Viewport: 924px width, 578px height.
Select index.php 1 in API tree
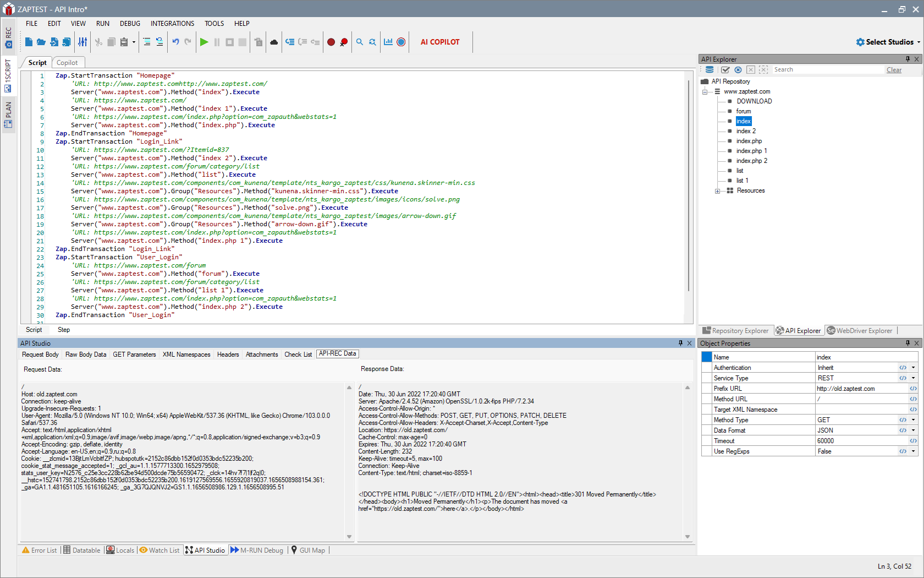click(751, 151)
